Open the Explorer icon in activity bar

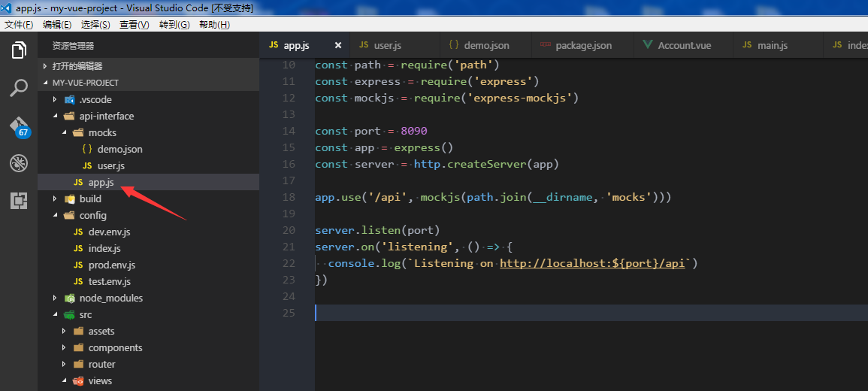tap(19, 51)
